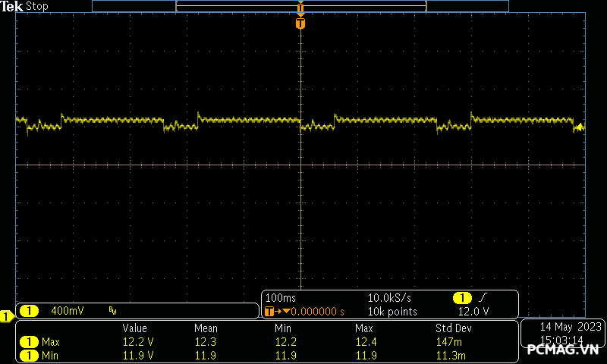607x364 pixels.
Task: Click the Tek logo in top corner
Action: point(12,6)
